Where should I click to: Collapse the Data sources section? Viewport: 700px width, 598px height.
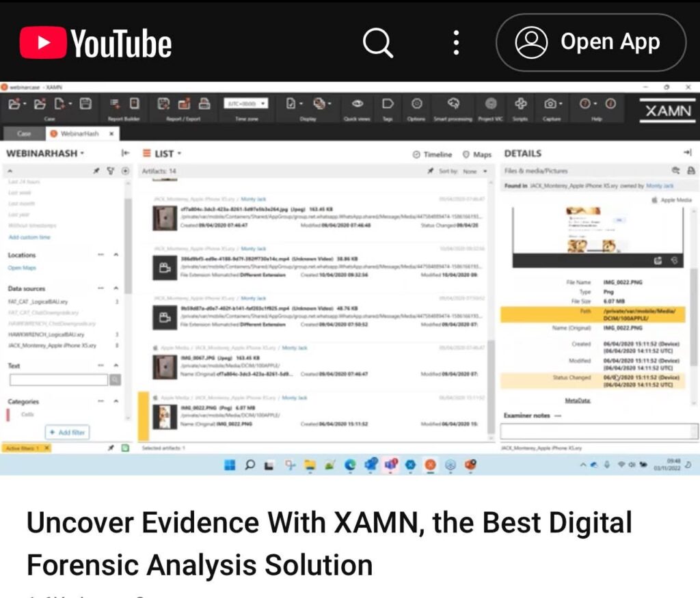[116, 288]
